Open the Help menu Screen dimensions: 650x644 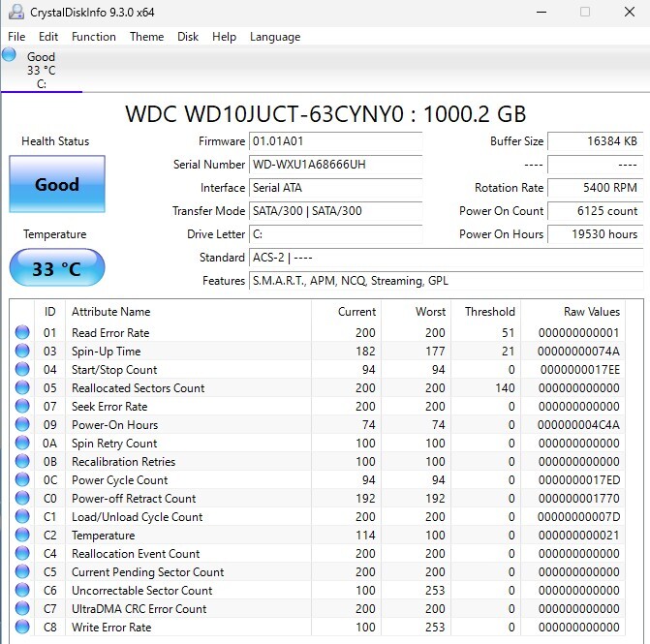[225, 37]
